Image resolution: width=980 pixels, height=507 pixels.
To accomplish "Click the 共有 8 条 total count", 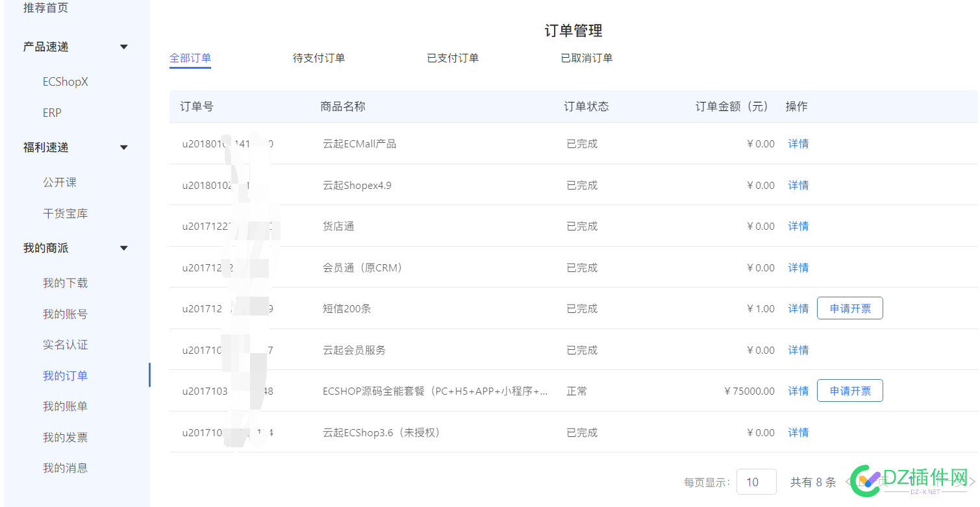I will (813, 482).
